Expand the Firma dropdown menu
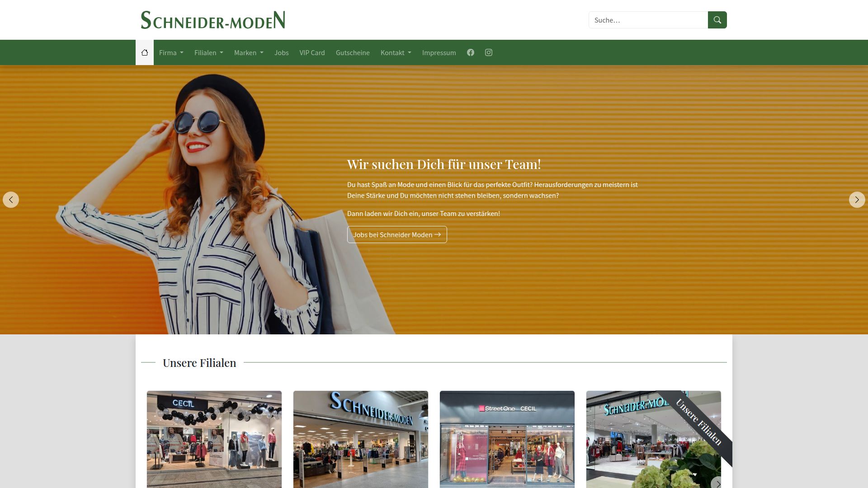Image resolution: width=868 pixels, height=488 pixels. pos(171,52)
